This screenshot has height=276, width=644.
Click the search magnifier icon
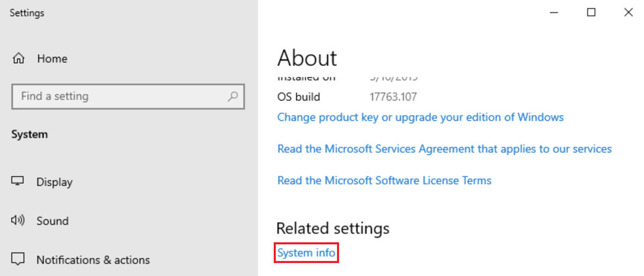coord(232,97)
